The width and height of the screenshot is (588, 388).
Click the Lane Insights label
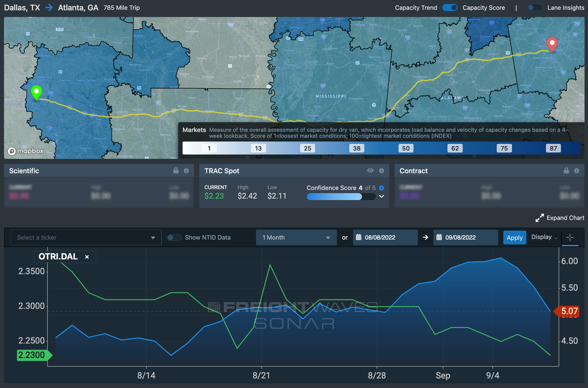pos(566,8)
